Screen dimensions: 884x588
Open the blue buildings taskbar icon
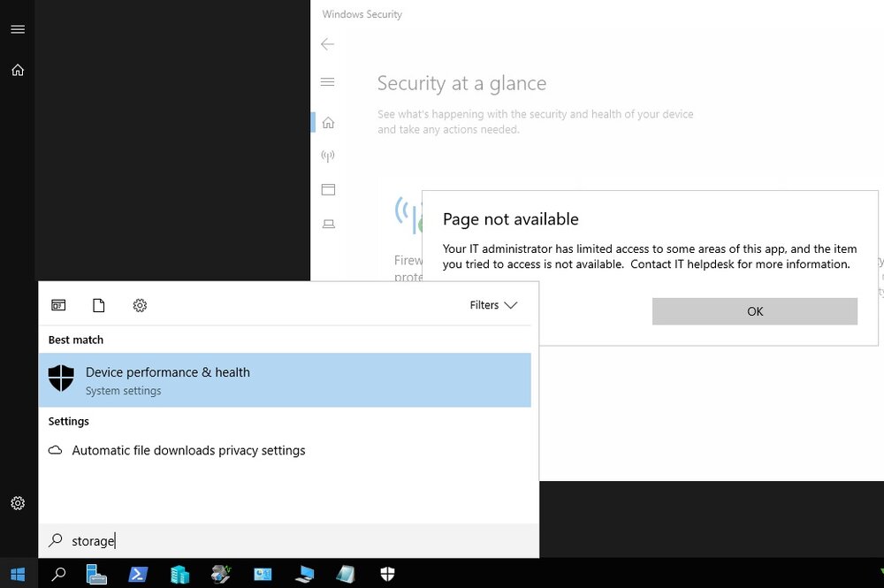pyautogui.click(x=179, y=575)
